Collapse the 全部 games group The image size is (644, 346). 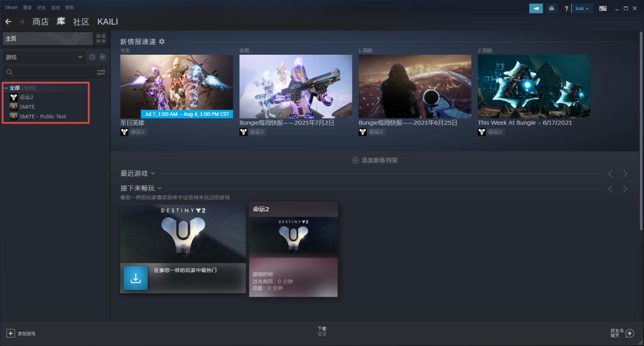click(x=5, y=88)
